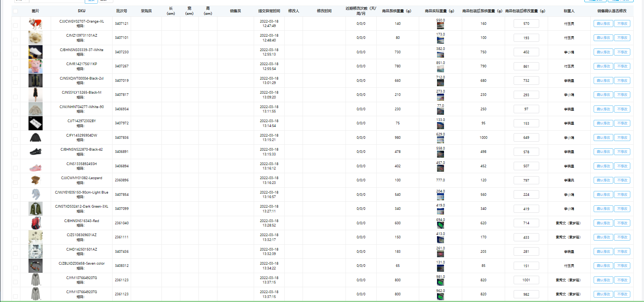Select the SKU text CJNSTXDS02412-Dark Green-3XL

pyautogui.click(x=82, y=207)
